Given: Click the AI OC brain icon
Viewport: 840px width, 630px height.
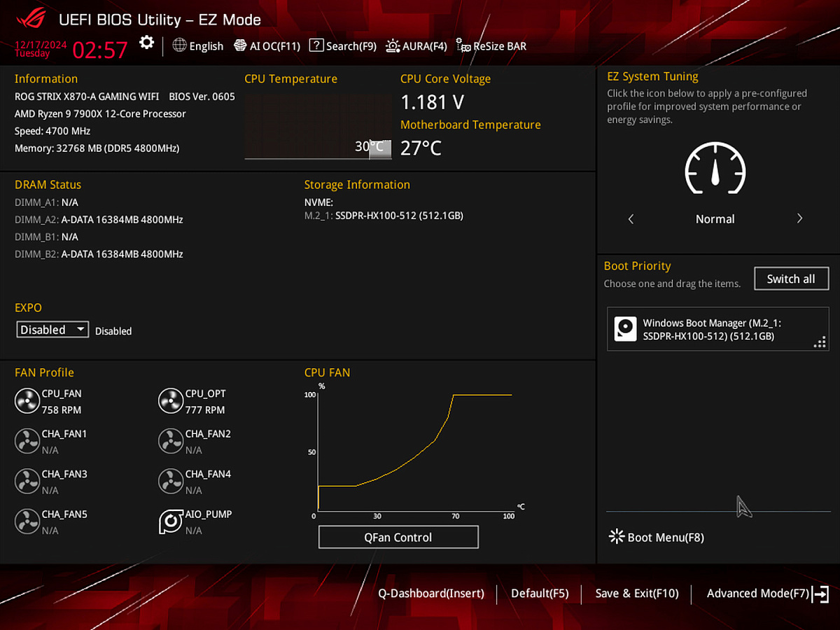Looking at the screenshot, I should (240, 45).
